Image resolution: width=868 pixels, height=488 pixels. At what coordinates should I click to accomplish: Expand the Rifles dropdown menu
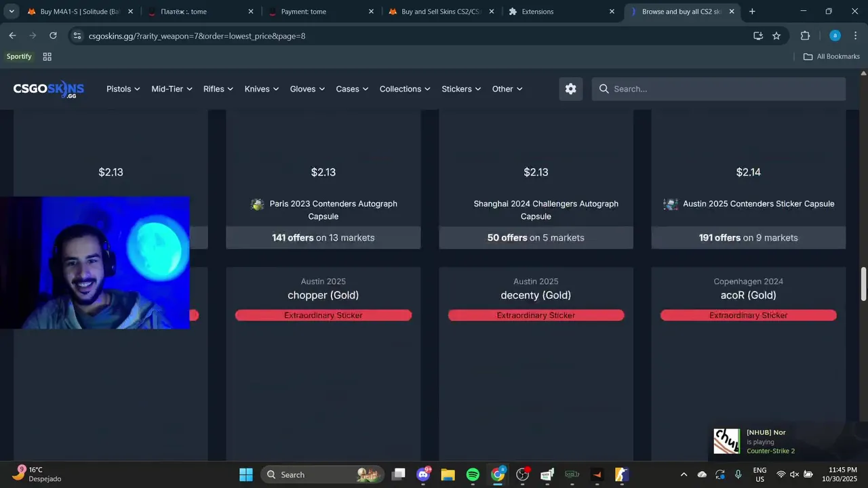click(x=218, y=89)
